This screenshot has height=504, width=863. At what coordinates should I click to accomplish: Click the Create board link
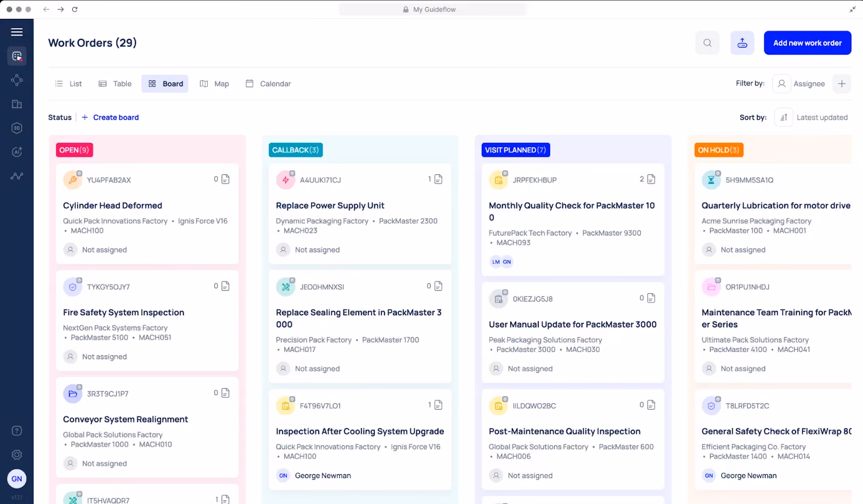(x=110, y=118)
